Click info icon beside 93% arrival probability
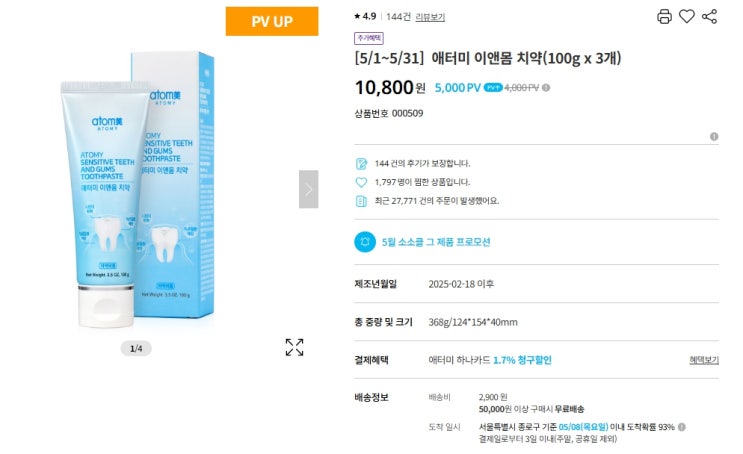The width and height of the screenshot is (743, 454). point(681,426)
